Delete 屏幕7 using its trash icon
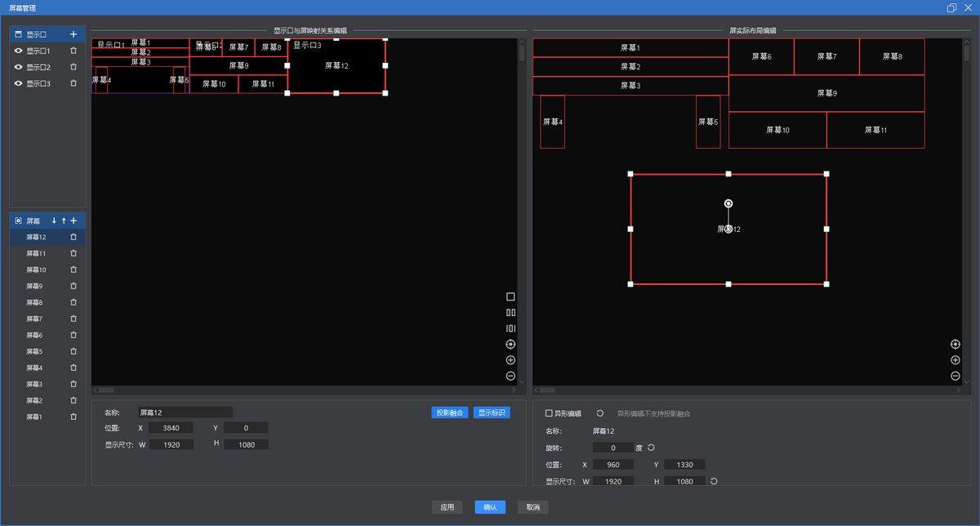Viewport: 980px width, 526px height. point(73,319)
